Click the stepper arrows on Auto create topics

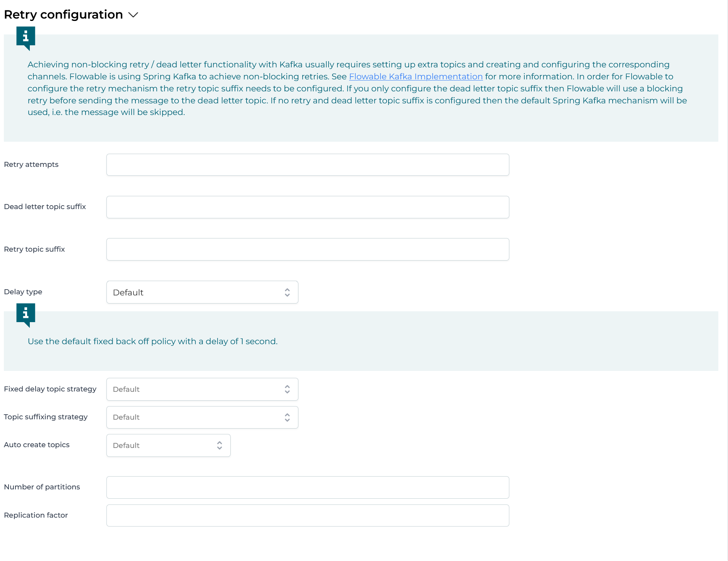point(219,445)
